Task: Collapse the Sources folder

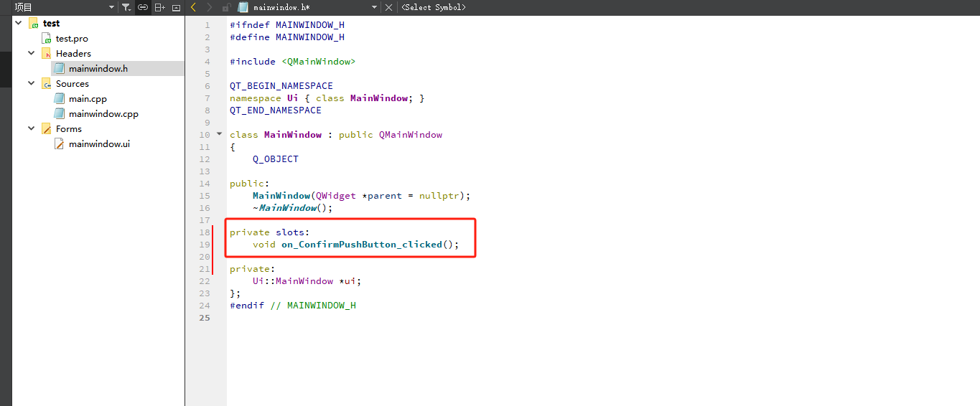Action: point(32,83)
